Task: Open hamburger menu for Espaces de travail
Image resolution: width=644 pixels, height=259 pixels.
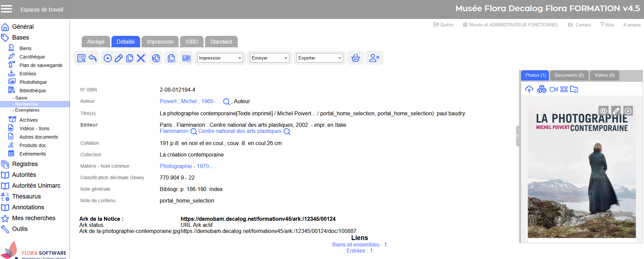Action: [6, 9]
